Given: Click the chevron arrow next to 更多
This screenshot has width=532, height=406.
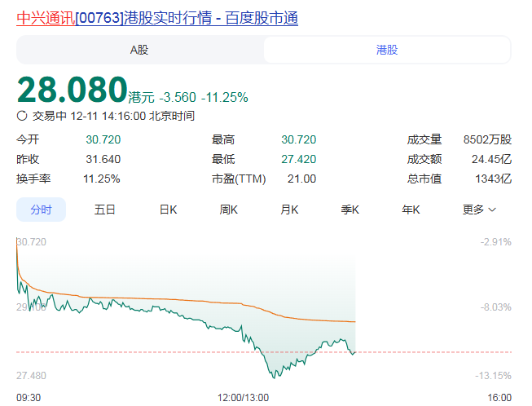Looking at the screenshot, I should click(x=492, y=210).
